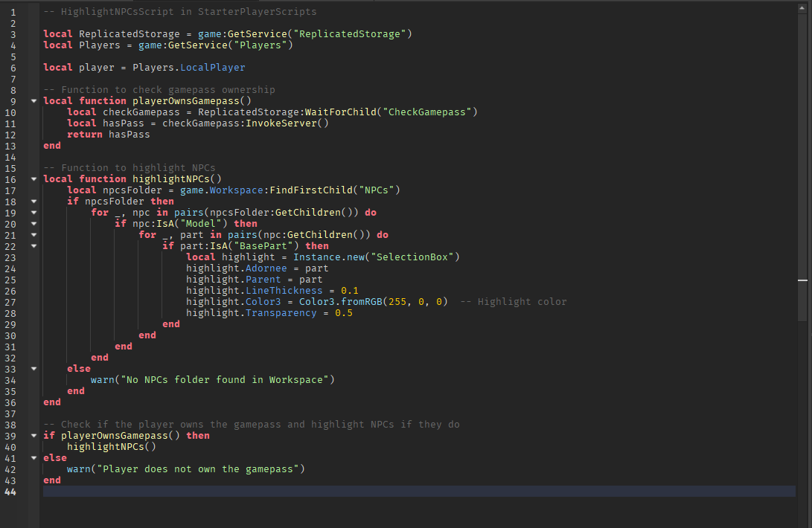Select line number 44 in the gutter
The width and height of the screenshot is (812, 528).
(x=10, y=491)
